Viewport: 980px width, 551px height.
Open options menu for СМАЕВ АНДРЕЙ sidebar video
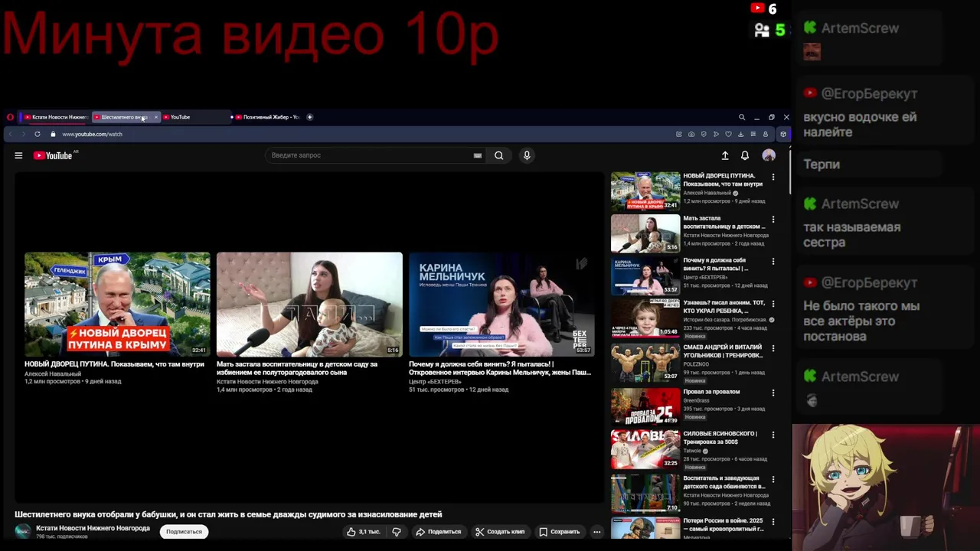click(773, 348)
